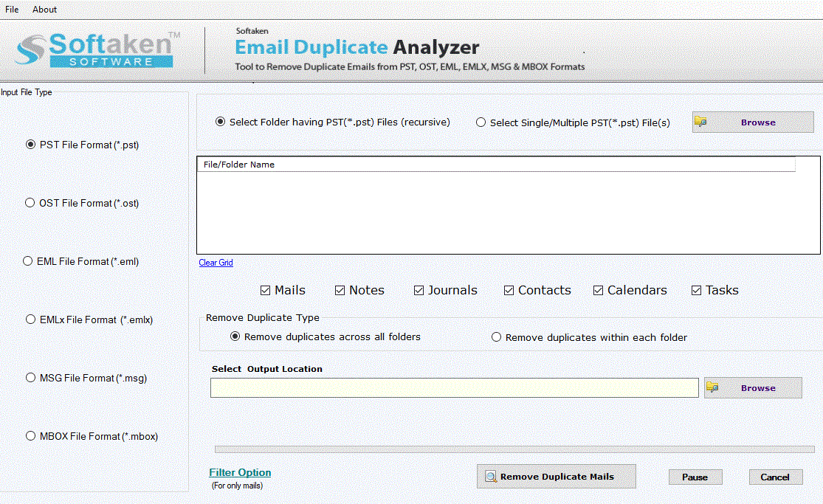The width and height of the screenshot is (823, 504).
Task: Choose Select Single/Multiple PST File(s) option
Action: (481, 122)
